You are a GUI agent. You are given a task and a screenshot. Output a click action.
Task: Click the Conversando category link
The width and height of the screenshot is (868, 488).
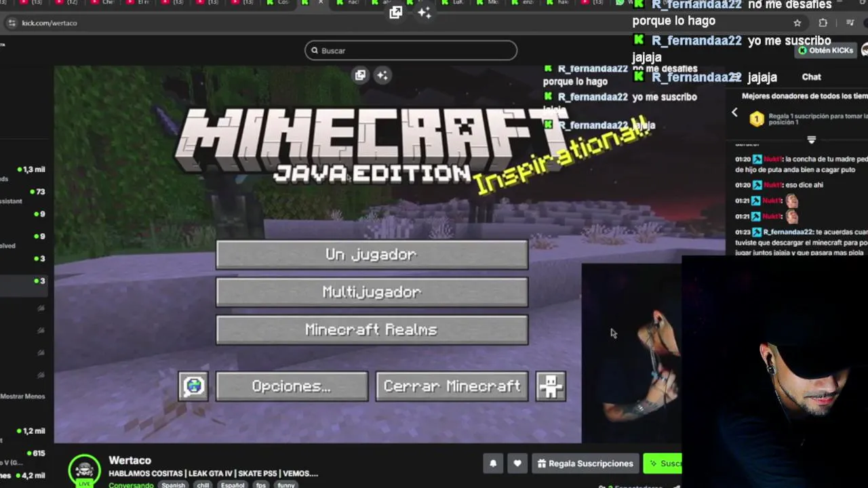[131, 485]
